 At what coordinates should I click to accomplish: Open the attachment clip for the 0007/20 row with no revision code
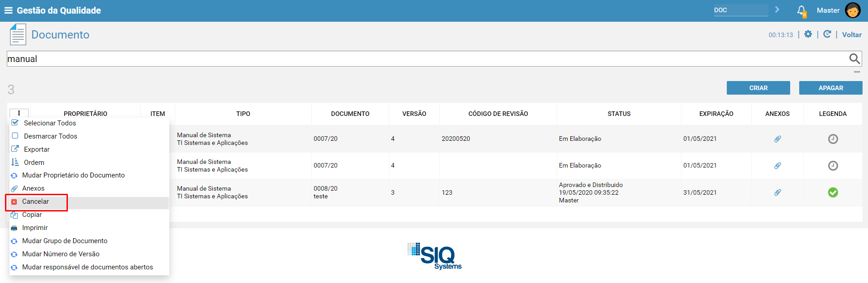tap(777, 166)
